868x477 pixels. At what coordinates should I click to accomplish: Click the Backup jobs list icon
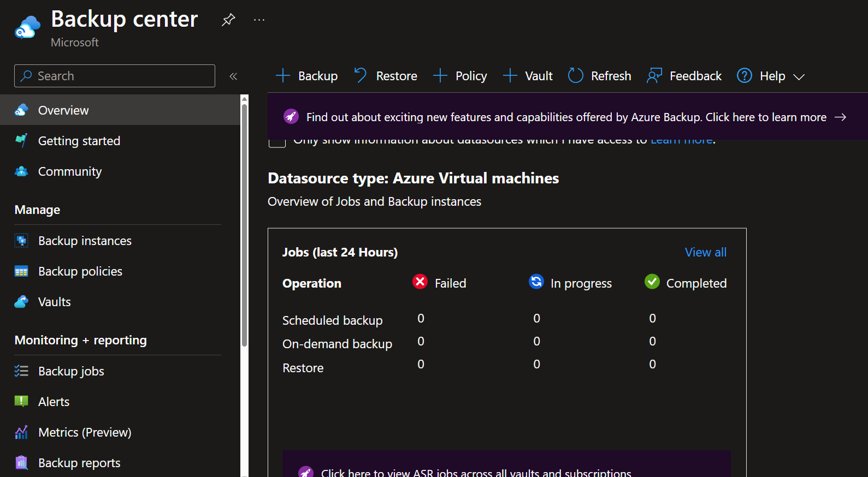pyautogui.click(x=21, y=371)
